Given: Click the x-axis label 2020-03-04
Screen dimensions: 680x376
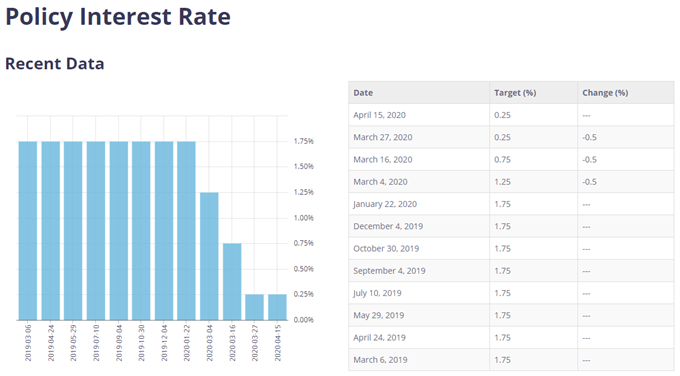Looking at the screenshot, I should [x=209, y=343].
